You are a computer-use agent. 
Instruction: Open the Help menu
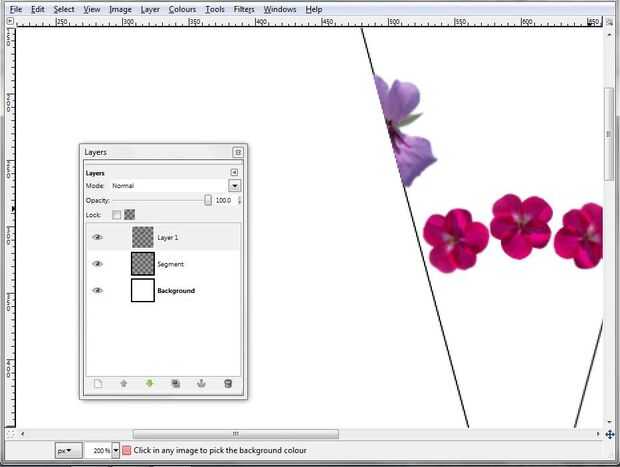(314, 9)
